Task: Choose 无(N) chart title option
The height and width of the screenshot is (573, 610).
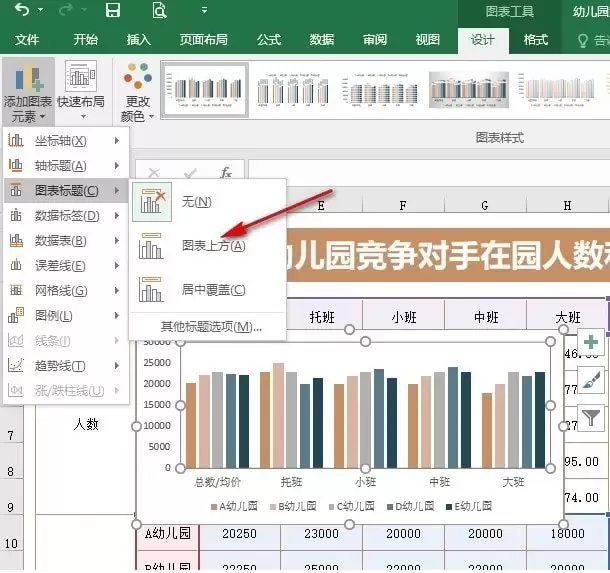Action: click(207, 202)
